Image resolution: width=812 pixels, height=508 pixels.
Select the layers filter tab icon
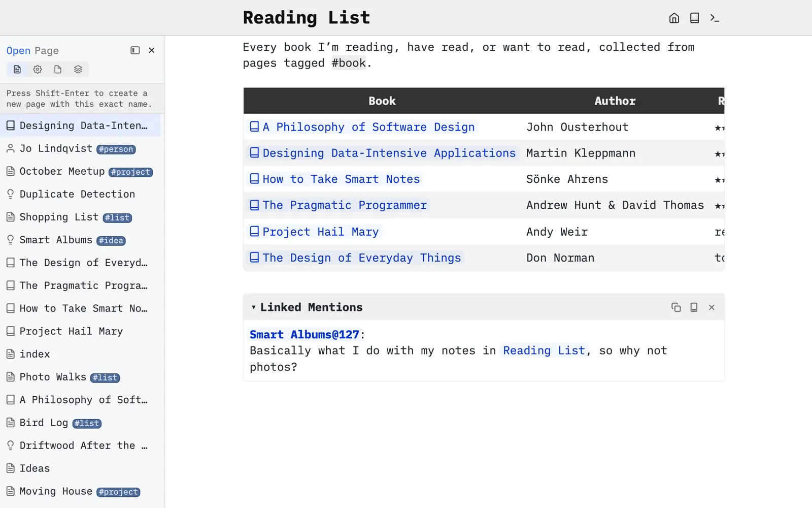pyautogui.click(x=78, y=70)
